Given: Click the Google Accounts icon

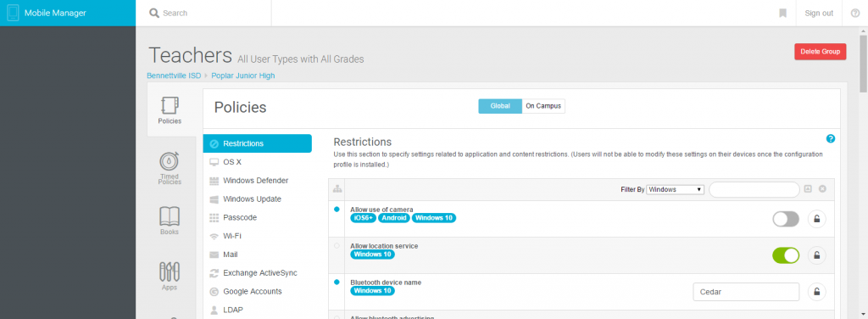Looking at the screenshot, I should pos(214,291).
